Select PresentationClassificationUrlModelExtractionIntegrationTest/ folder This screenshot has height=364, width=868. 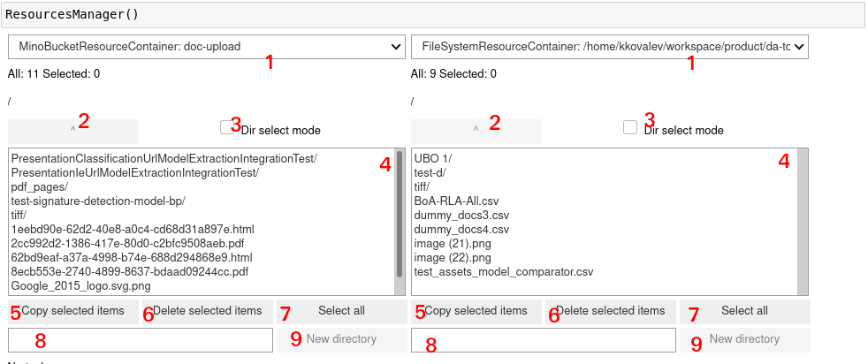(164, 159)
